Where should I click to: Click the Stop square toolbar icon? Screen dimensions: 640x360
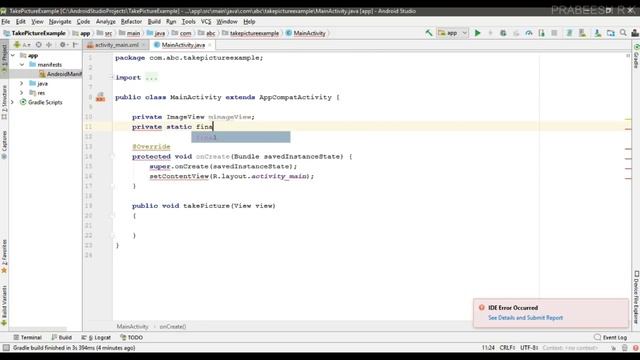[554, 33]
